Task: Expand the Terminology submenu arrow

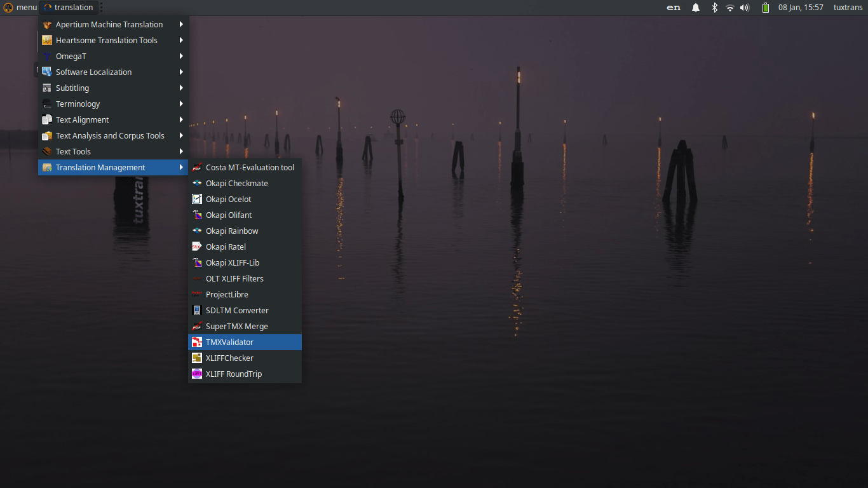Action: [x=181, y=104]
